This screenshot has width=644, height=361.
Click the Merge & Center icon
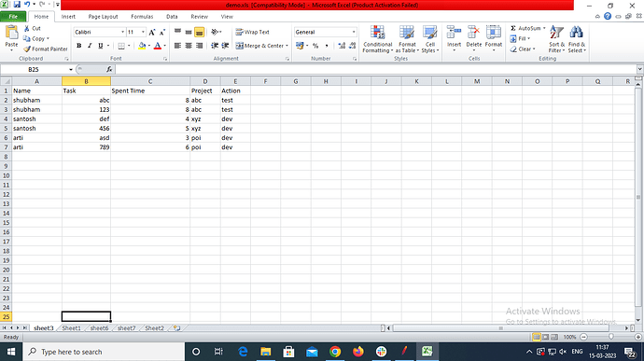(240, 46)
